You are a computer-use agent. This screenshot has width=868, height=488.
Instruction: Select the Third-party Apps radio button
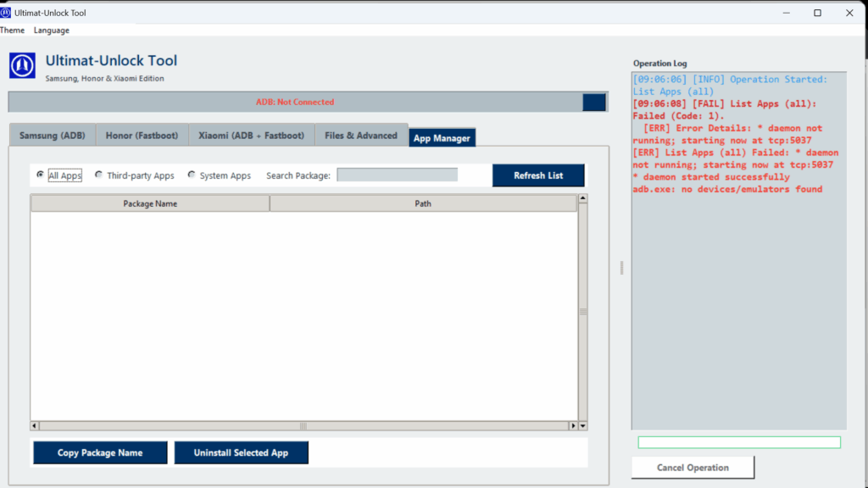pos(99,175)
